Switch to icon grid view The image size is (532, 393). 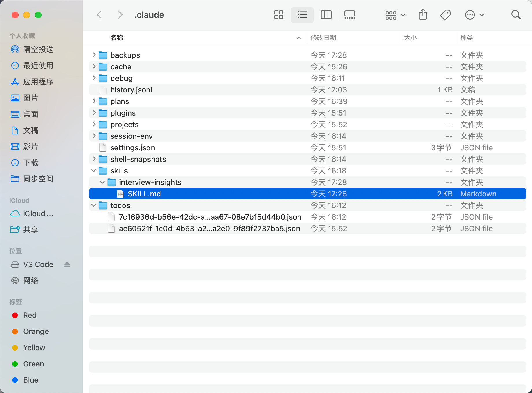279,15
